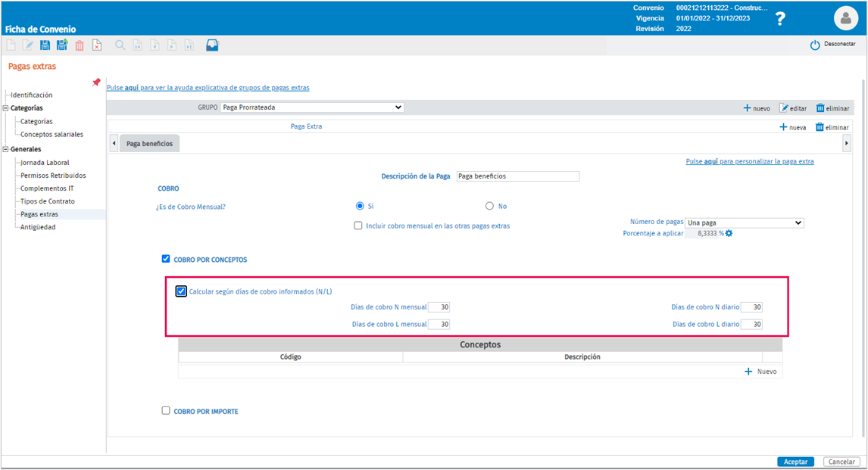Uncheck the COBRO POR CONCEPTOS checkbox
Screen dimensions: 868x470
(x=166, y=259)
